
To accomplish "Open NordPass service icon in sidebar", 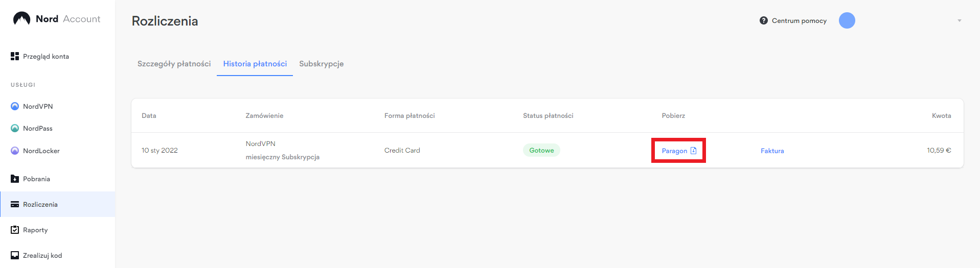I will 15,128.
